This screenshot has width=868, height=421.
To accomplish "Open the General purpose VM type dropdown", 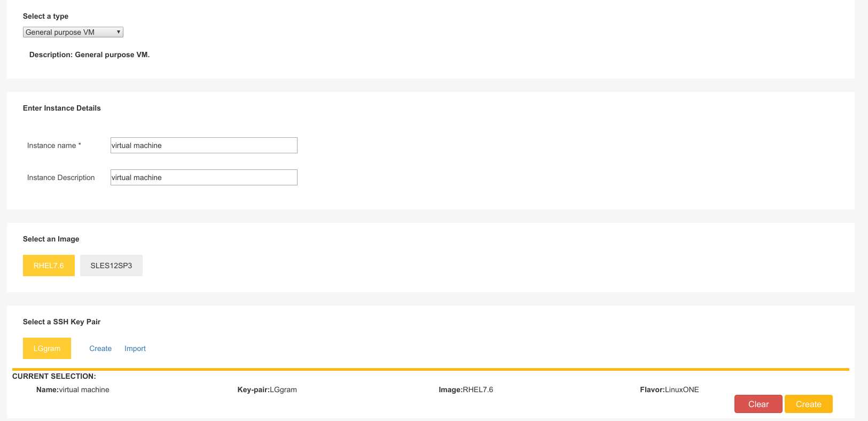I will (73, 32).
